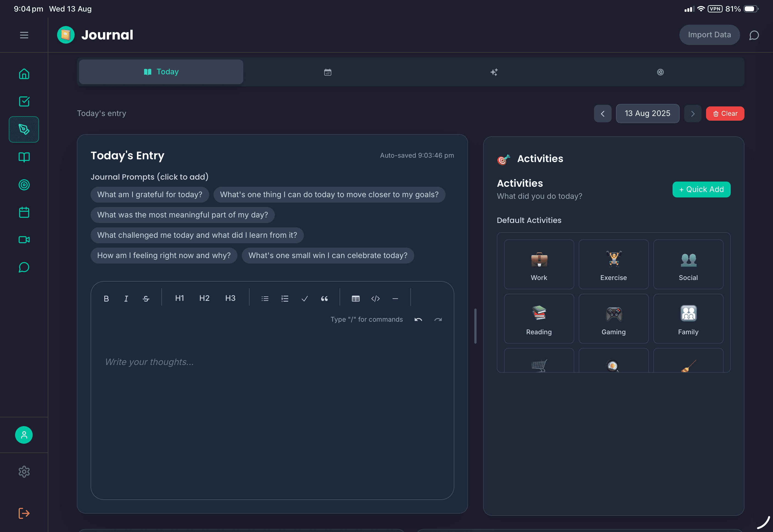The image size is (773, 532).
Task: Switch to the Today tab
Action: click(x=161, y=71)
